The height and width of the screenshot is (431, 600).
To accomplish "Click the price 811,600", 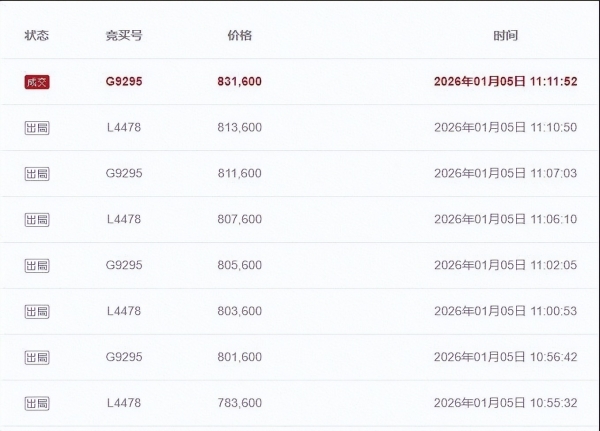I will coord(239,174).
